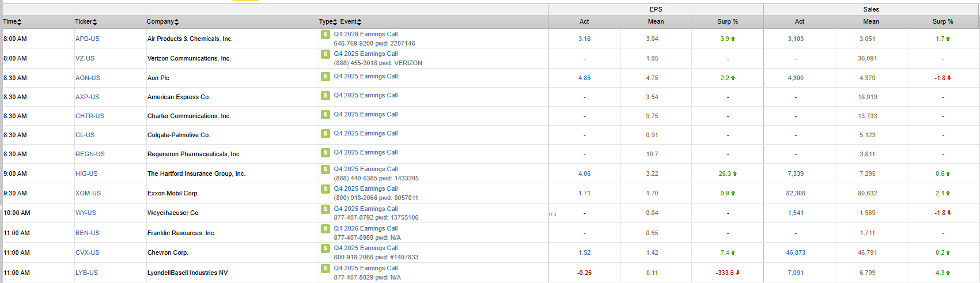Image resolution: width=980 pixels, height=283 pixels.
Task: Open the APD-US ticker link
Action: tap(87, 39)
